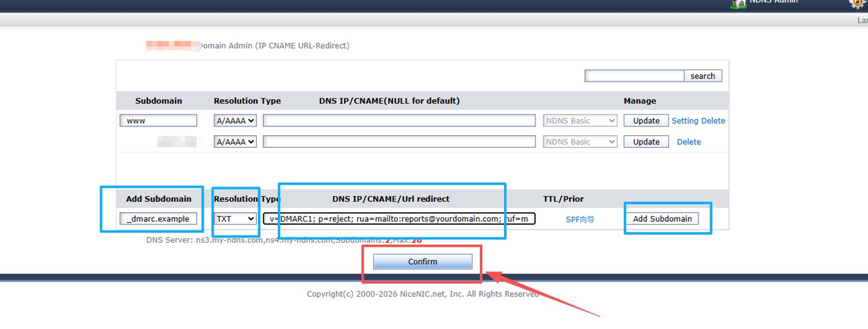Image resolution: width=868 pixels, height=329 pixels.
Task: Click the www row DNS IP/CNAME field
Action: [x=399, y=121]
